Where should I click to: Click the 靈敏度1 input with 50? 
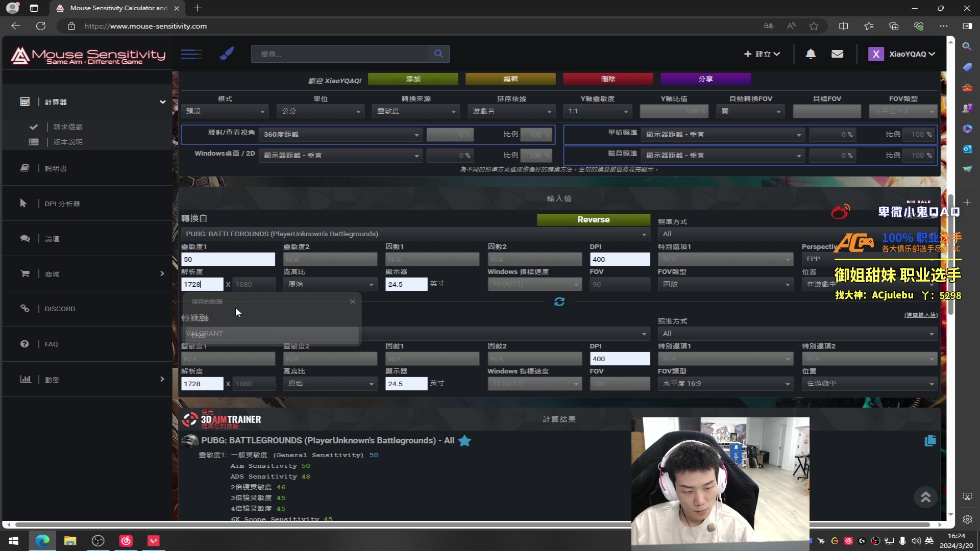(x=228, y=259)
